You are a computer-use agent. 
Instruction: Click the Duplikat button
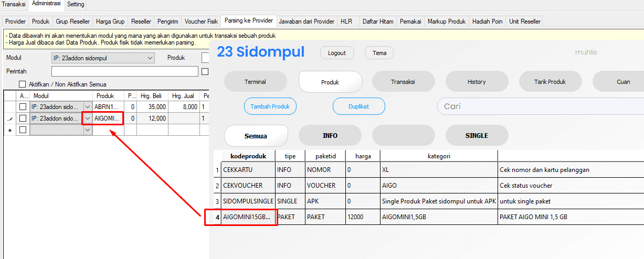pyautogui.click(x=359, y=106)
